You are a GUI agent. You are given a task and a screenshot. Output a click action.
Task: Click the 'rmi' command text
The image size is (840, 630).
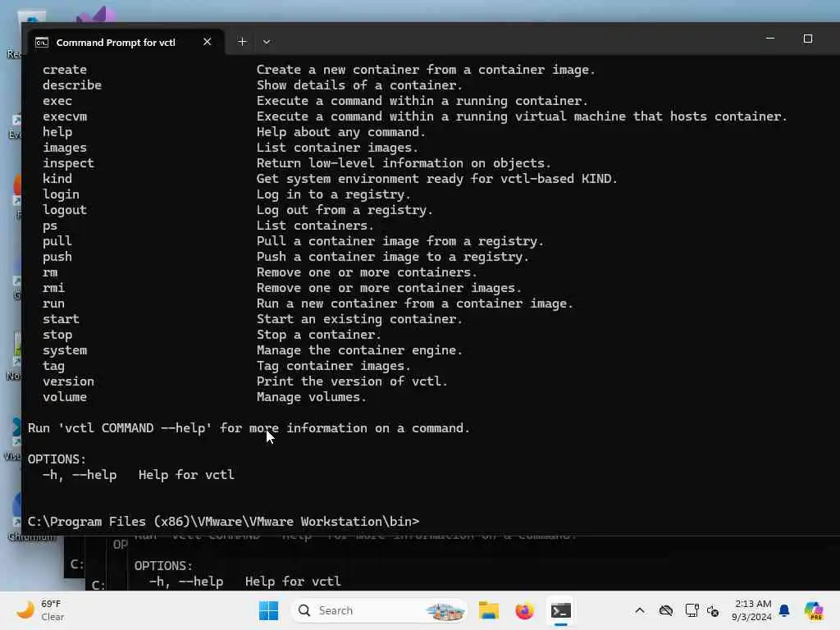click(x=53, y=288)
